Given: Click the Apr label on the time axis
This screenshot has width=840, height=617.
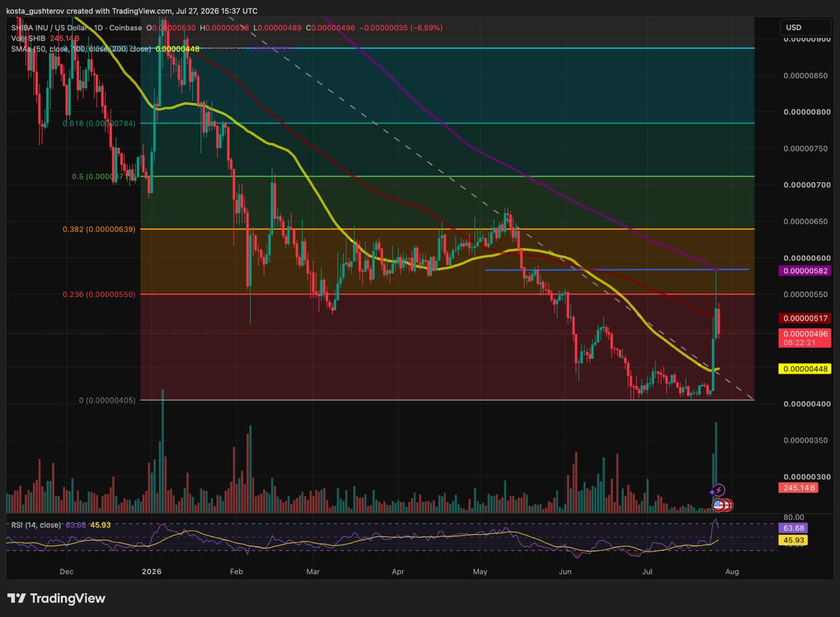Looking at the screenshot, I should [x=398, y=572].
